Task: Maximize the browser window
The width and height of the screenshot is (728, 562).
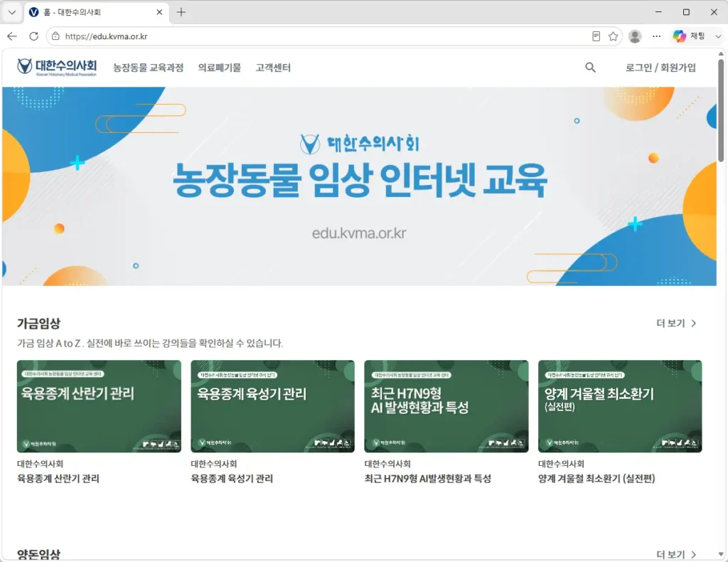Action: (686, 12)
